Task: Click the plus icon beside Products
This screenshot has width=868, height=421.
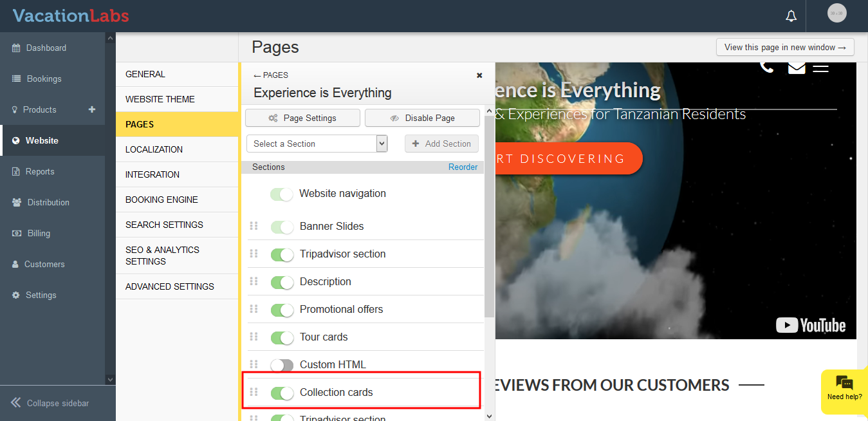Action: pyautogui.click(x=92, y=109)
